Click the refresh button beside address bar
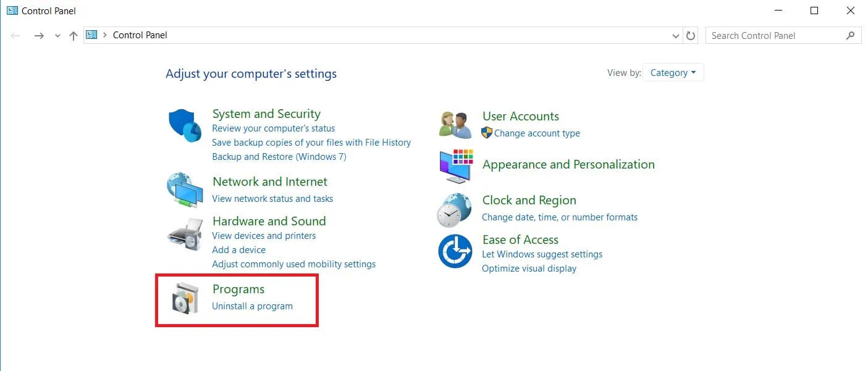The image size is (868, 371). 691,36
